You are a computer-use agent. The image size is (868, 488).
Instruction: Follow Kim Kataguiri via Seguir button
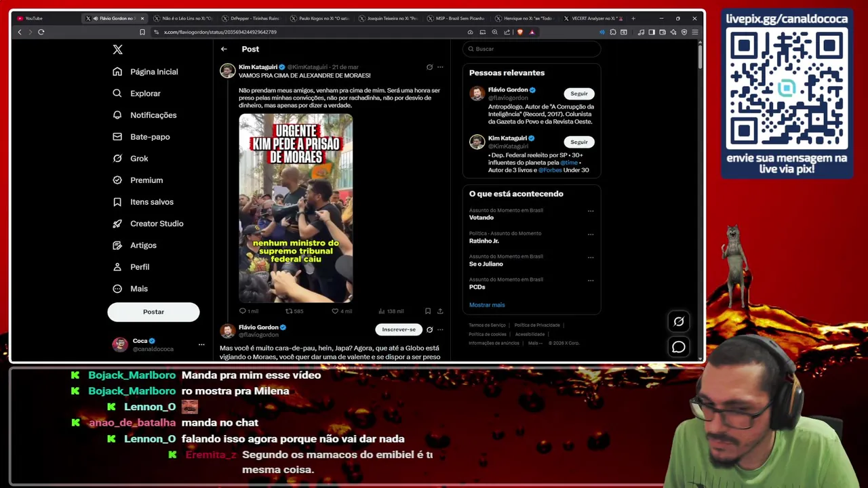(x=579, y=142)
